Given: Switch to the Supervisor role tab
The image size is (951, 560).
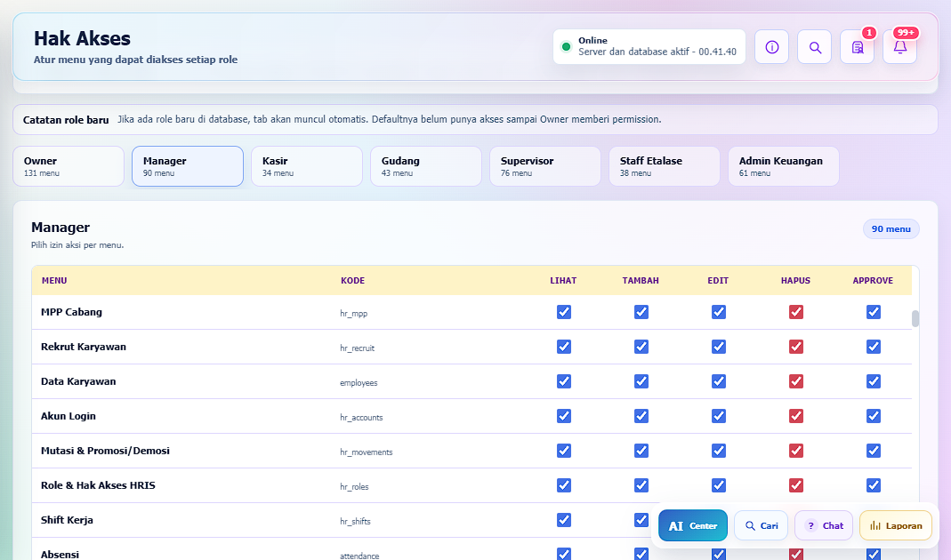Looking at the screenshot, I should coord(545,166).
